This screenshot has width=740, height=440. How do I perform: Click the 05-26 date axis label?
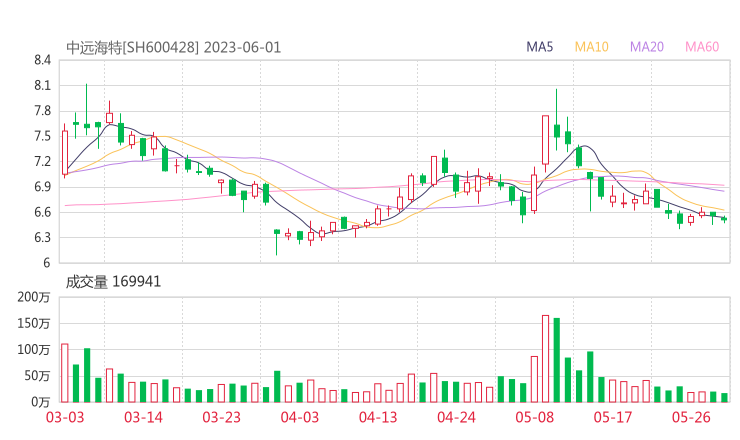coord(691,417)
